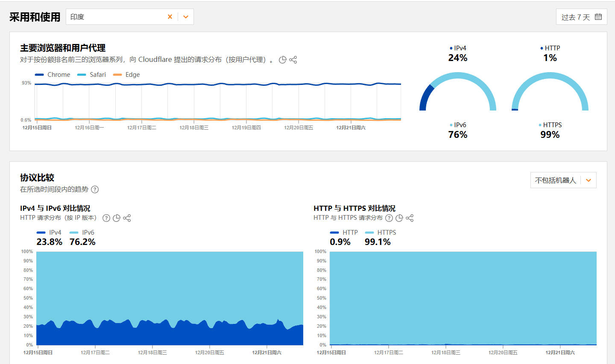The width and height of the screenshot is (615, 364).
Task: Click the 23.8% IPv4 value
Action: (50, 242)
